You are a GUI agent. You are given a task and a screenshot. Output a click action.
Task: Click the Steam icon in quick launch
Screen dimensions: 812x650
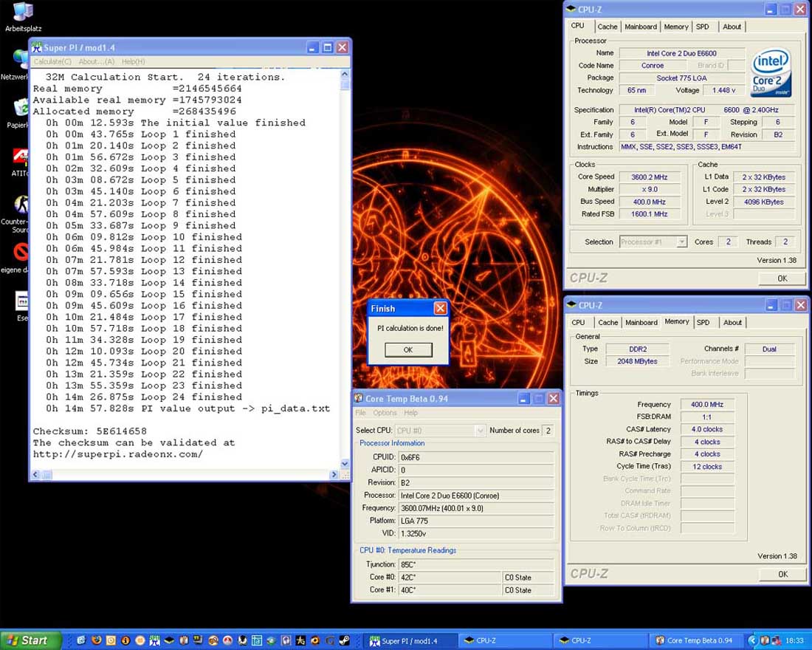344,640
